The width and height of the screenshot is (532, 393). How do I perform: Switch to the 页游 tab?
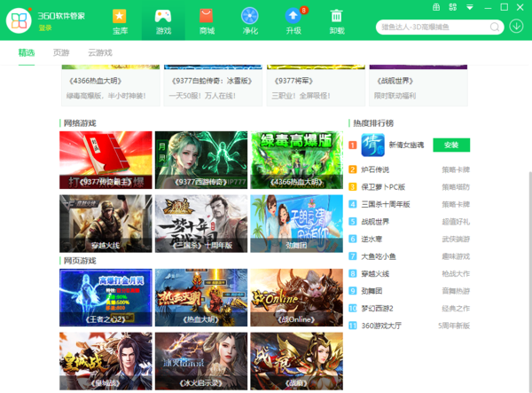61,52
